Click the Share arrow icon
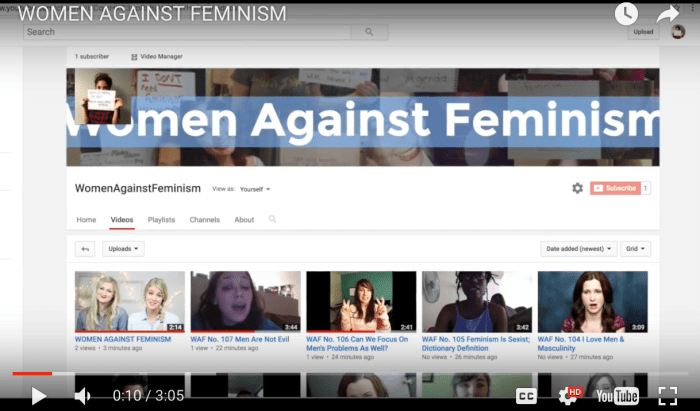The height and width of the screenshot is (411, 700). click(667, 14)
